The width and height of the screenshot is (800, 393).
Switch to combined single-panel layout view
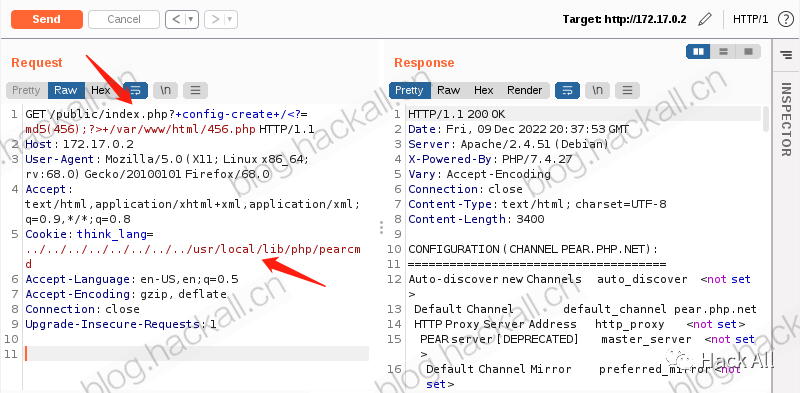pyautogui.click(x=748, y=52)
